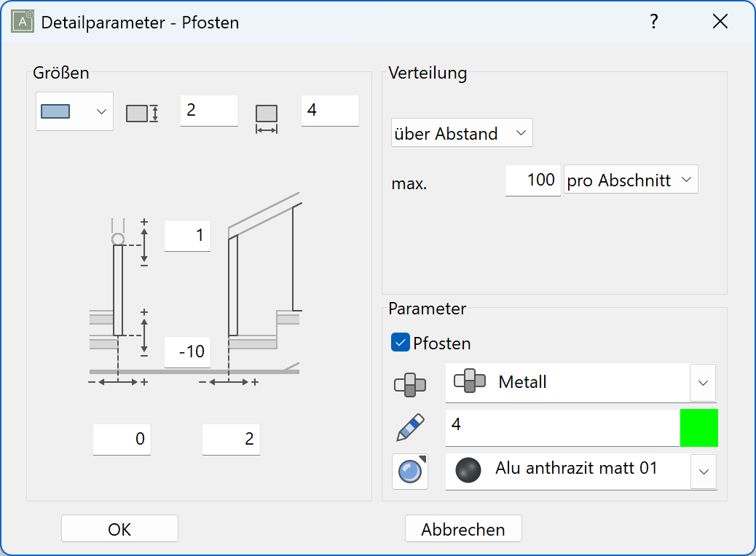Select the post offset field showing -10
This screenshot has width=756, height=556.
pos(187,352)
